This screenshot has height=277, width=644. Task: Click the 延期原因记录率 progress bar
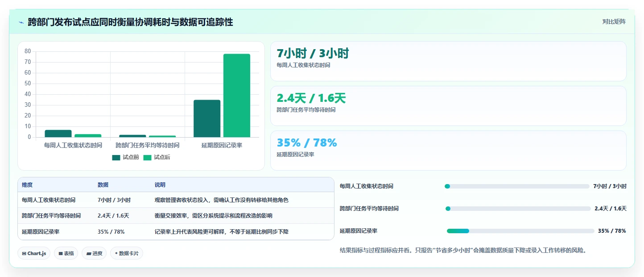tap(520, 231)
